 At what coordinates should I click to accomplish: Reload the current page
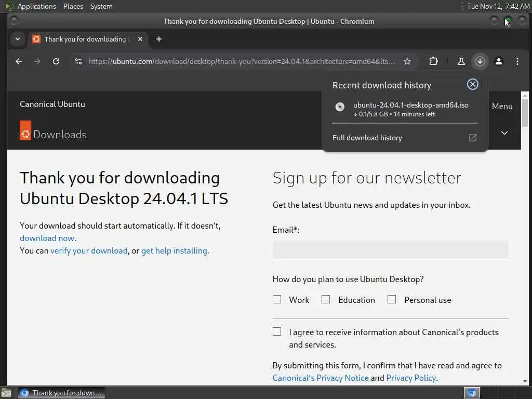56,61
